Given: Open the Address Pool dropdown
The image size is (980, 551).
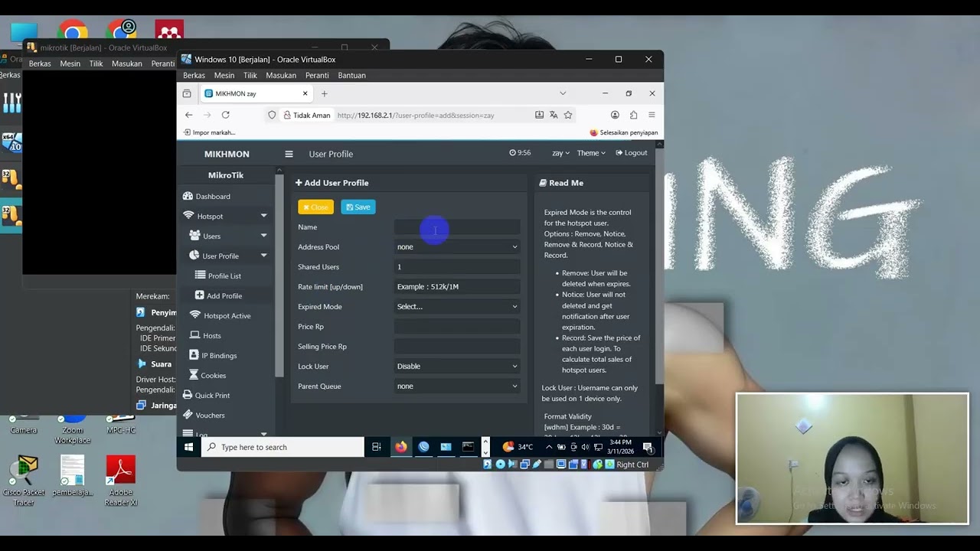Looking at the screenshot, I should pos(457,247).
